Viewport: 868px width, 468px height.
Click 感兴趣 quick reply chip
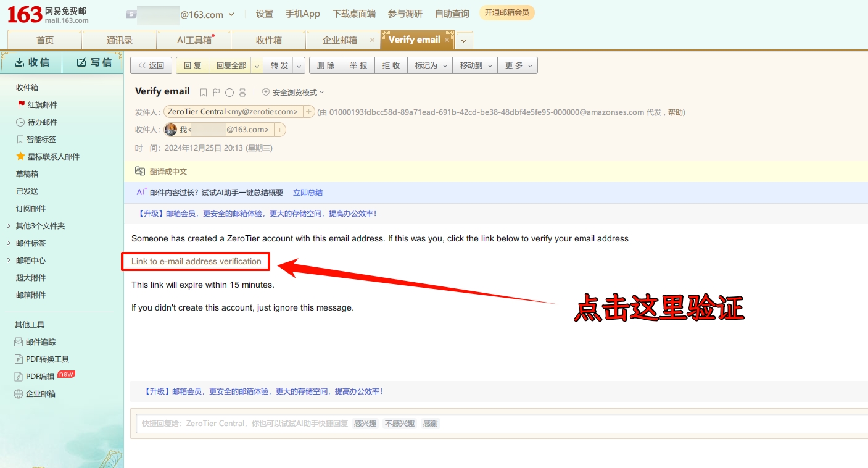(x=365, y=424)
